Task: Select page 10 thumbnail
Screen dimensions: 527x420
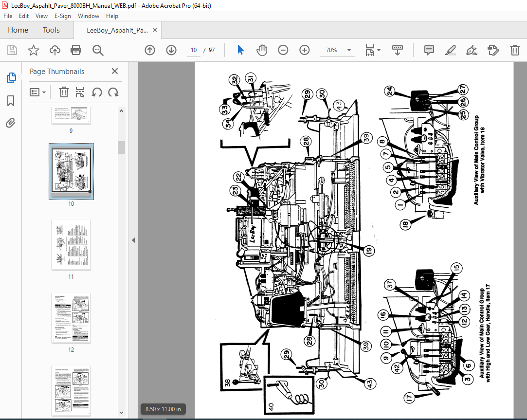Action: click(71, 171)
